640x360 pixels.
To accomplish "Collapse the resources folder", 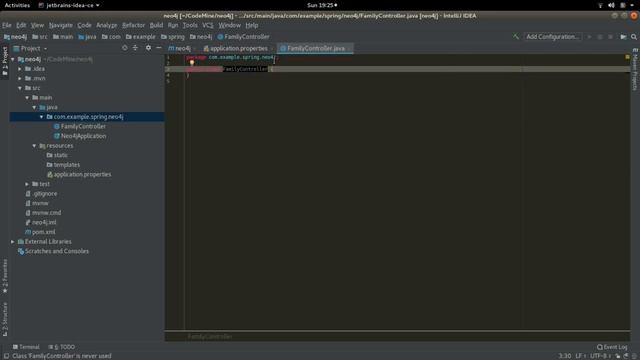I will [x=34, y=146].
